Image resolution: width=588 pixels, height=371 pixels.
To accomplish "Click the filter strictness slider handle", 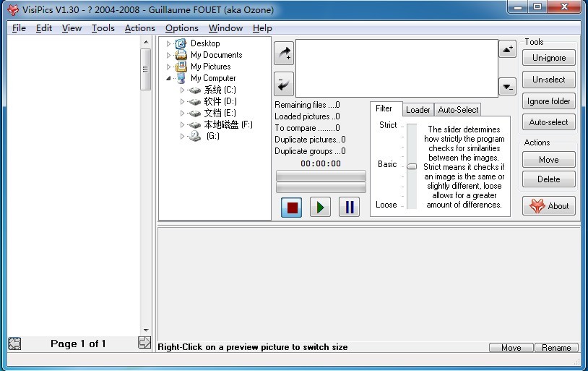I will tap(412, 166).
